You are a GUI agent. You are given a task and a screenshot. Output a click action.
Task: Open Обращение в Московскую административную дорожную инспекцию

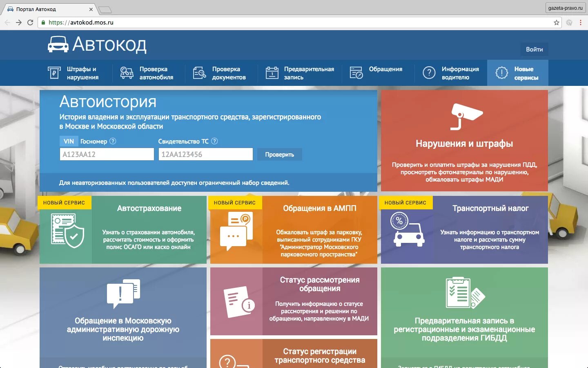123,329
